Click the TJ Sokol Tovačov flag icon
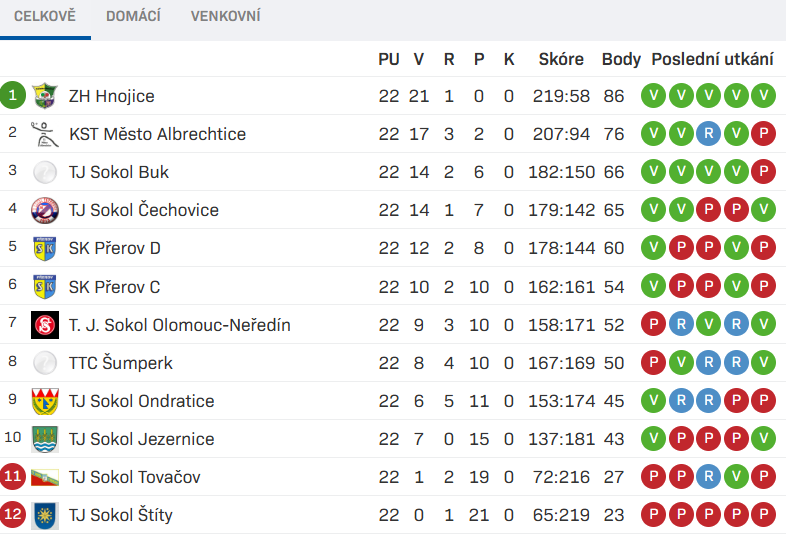The height and width of the screenshot is (545, 786). point(45,477)
